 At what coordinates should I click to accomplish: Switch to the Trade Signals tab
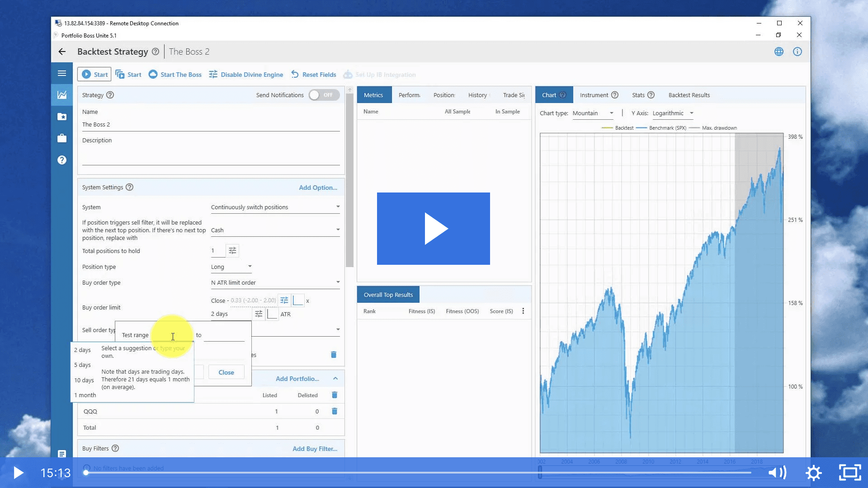point(514,95)
